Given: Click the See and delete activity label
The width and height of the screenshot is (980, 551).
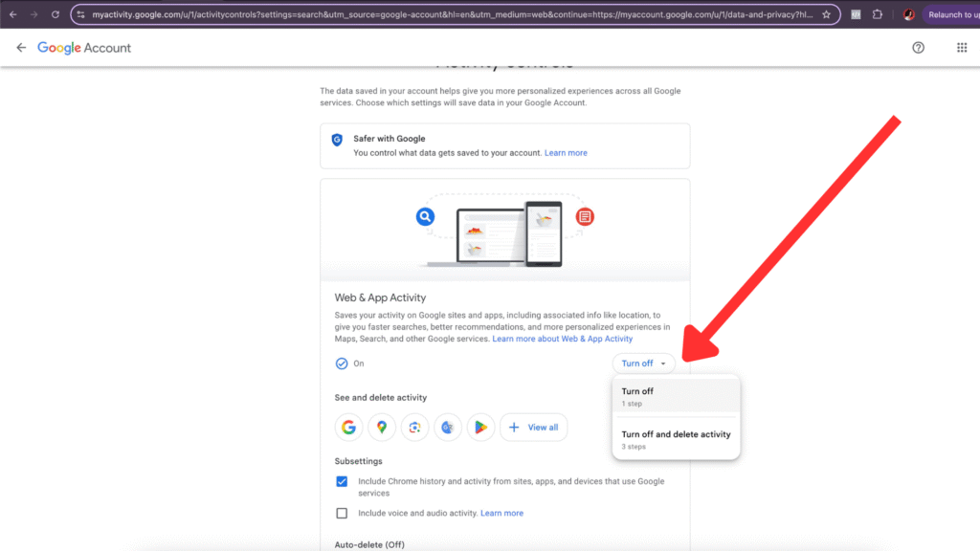Looking at the screenshot, I should 381,398.
